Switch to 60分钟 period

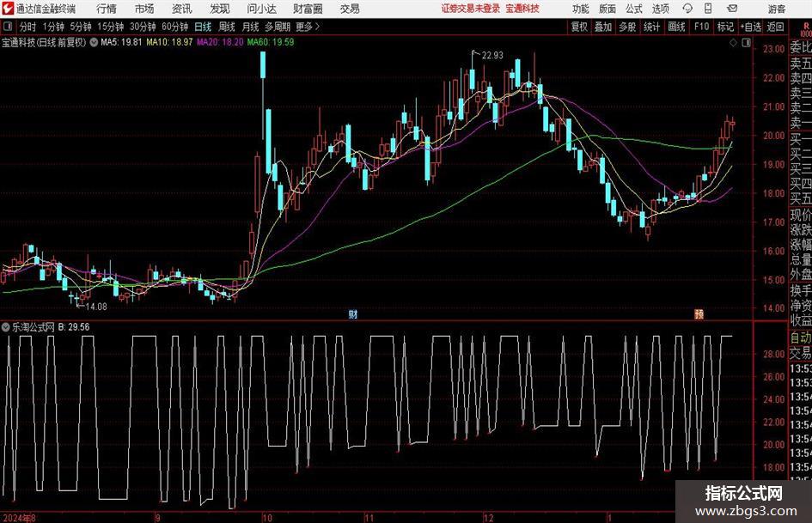pos(175,27)
